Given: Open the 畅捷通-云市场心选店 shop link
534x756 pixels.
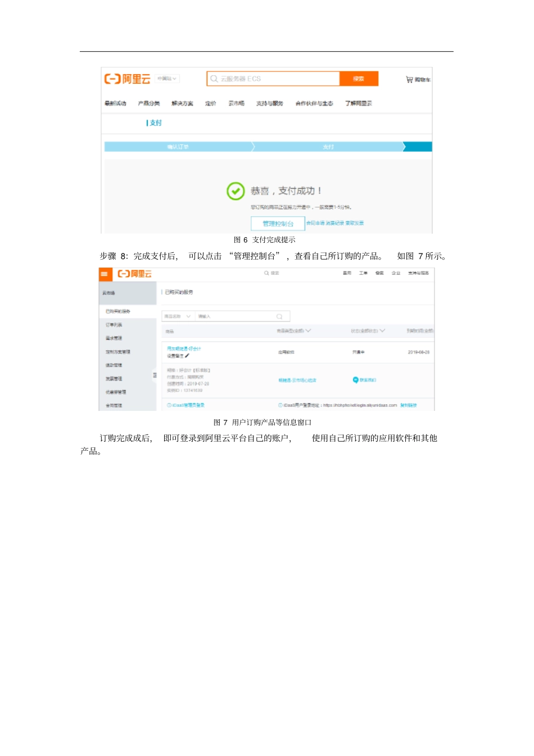Looking at the screenshot, I should click(297, 381).
